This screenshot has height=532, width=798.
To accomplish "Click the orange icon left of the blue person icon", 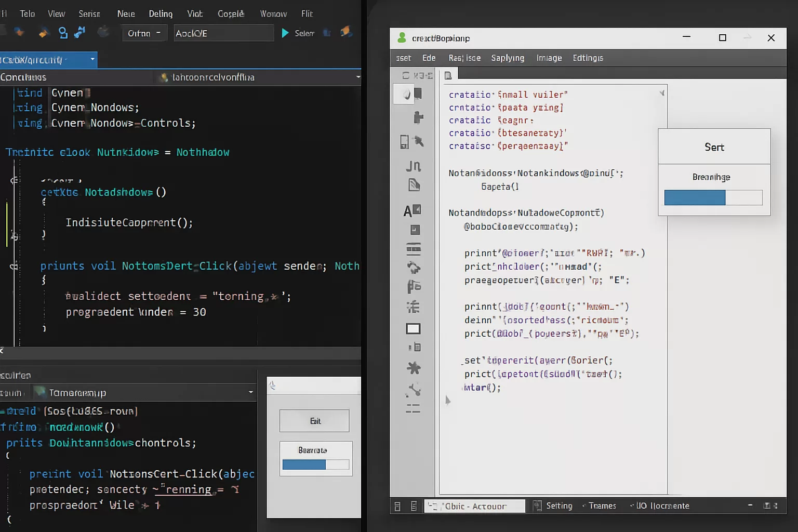I will tap(44, 33).
